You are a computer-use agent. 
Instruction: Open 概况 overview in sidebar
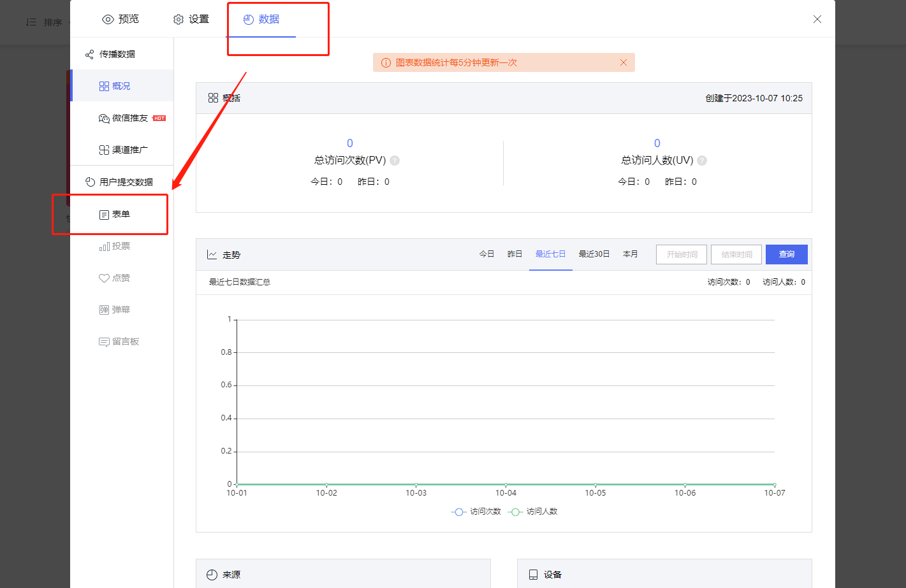point(115,86)
